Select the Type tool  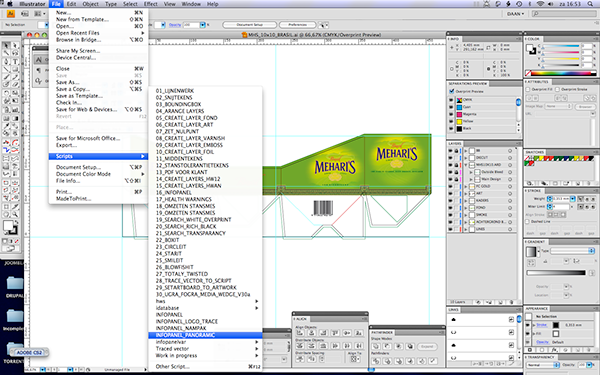15,62
